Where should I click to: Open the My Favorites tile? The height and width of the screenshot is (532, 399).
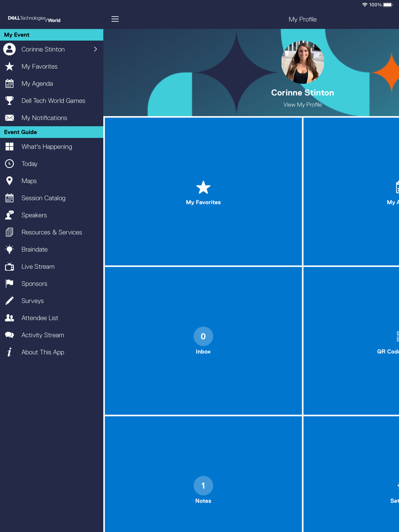coord(203,191)
